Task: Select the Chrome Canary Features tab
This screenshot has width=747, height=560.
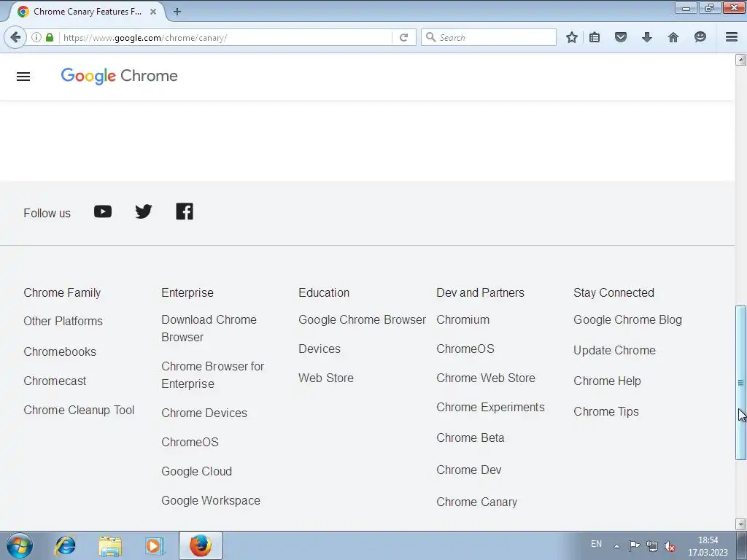Action: coord(87,12)
